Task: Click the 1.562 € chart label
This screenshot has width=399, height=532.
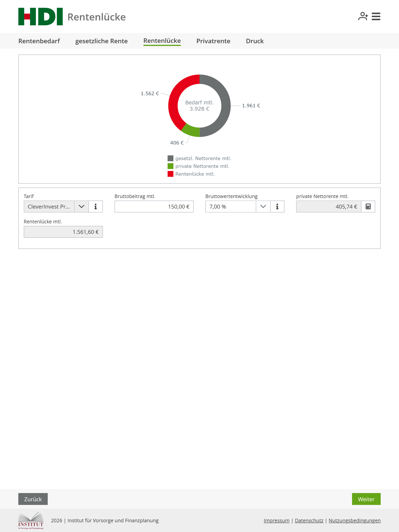Action: pyautogui.click(x=150, y=93)
